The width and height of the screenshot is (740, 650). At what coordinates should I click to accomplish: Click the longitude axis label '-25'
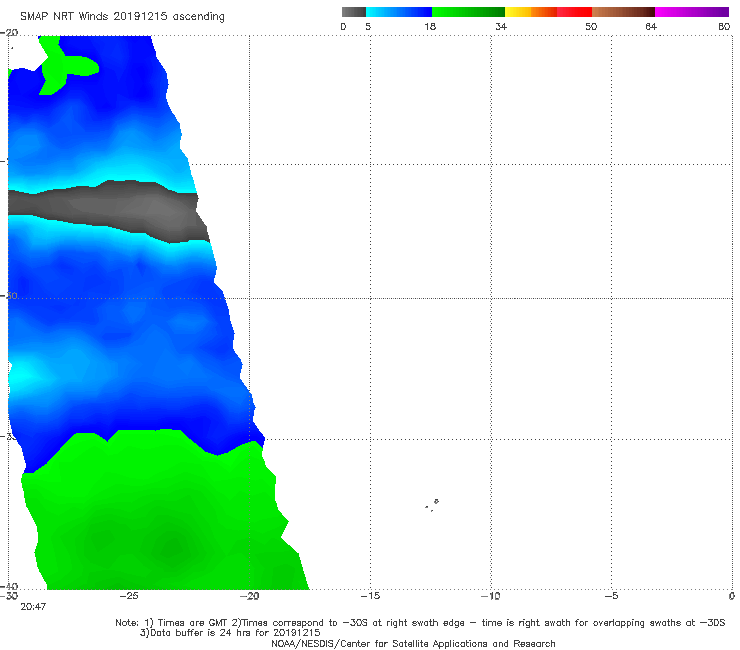point(129,596)
